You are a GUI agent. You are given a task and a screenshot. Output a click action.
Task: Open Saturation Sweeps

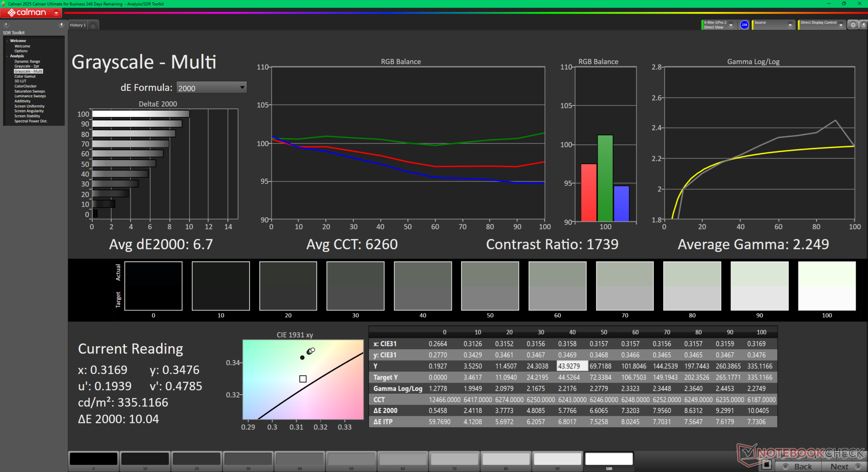pyautogui.click(x=30, y=91)
